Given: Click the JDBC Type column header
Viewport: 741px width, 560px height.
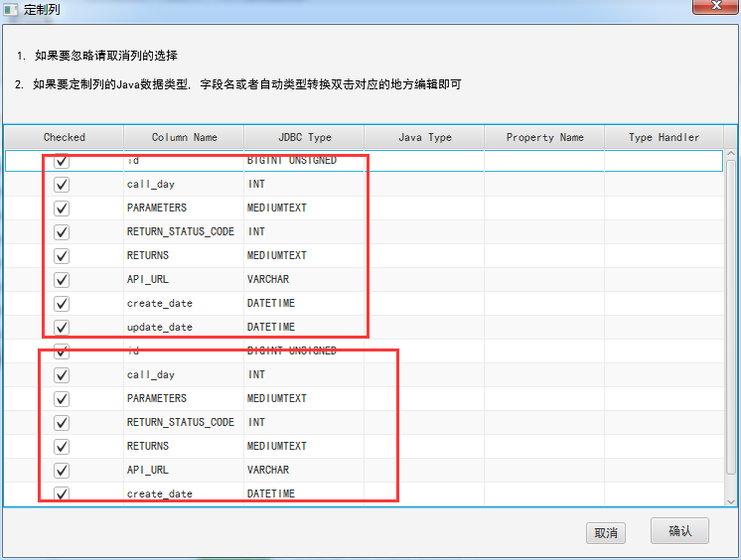Looking at the screenshot, I should [x=304, y=137].
